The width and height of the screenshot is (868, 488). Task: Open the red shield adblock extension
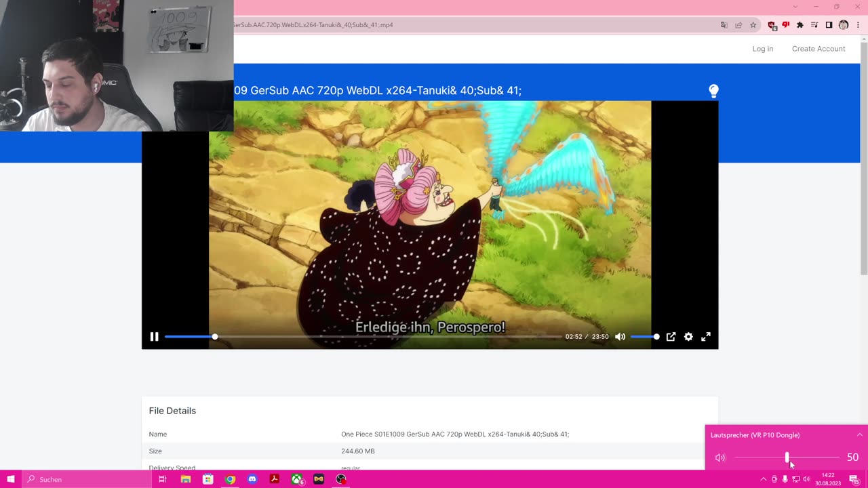772,25
